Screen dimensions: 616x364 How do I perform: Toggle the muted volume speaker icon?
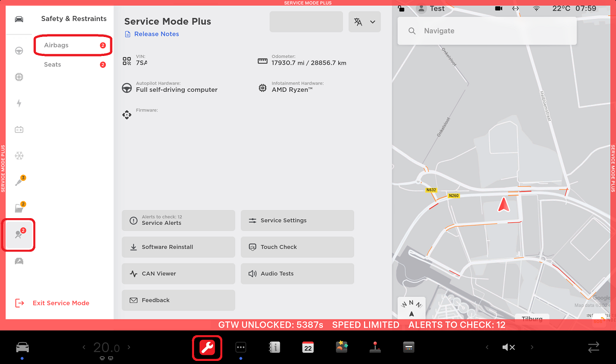508,348
